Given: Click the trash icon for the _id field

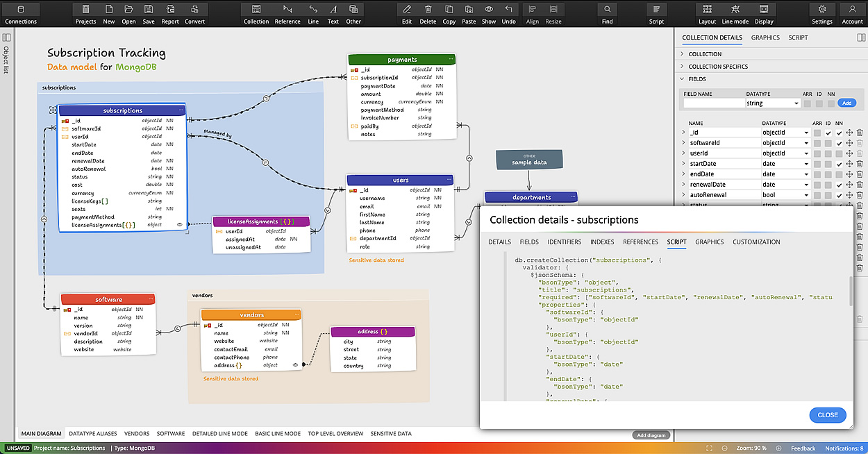Looking at the screenshot, I should tap(859, 133).
